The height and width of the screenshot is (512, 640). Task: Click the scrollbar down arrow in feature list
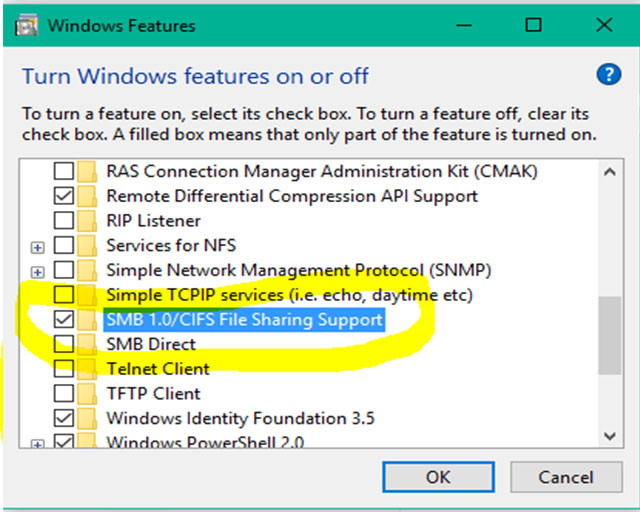[609, 435]
